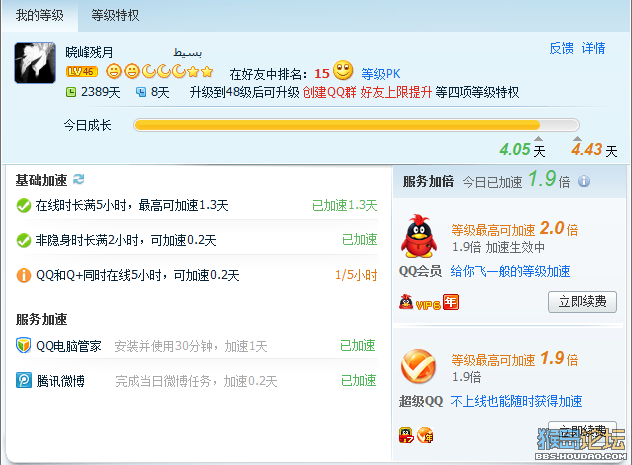The height and width of the screenshot is (465, 632).
Task: Click the red 年 annual badge beside VIP6
Action: click(x=451, y=302)
